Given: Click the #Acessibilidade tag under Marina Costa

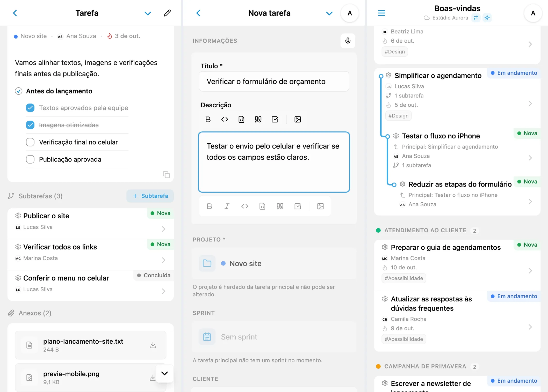Looking at the screenshot, I should 404,278.
